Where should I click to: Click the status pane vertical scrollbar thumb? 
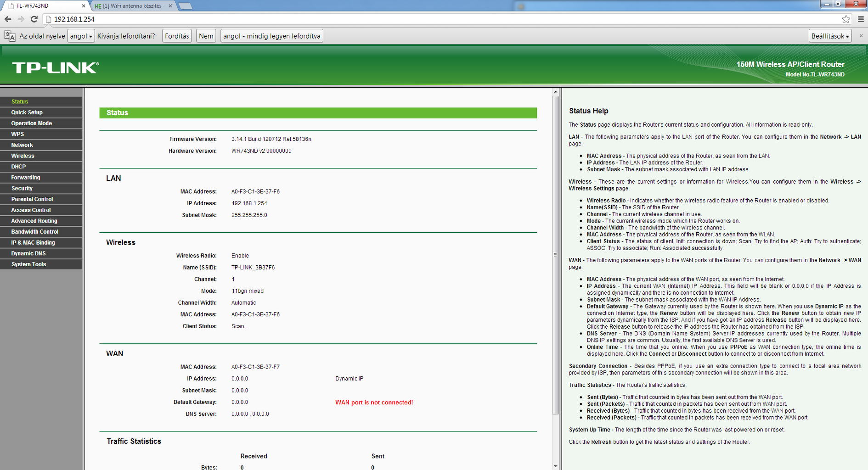pos(555,255)
